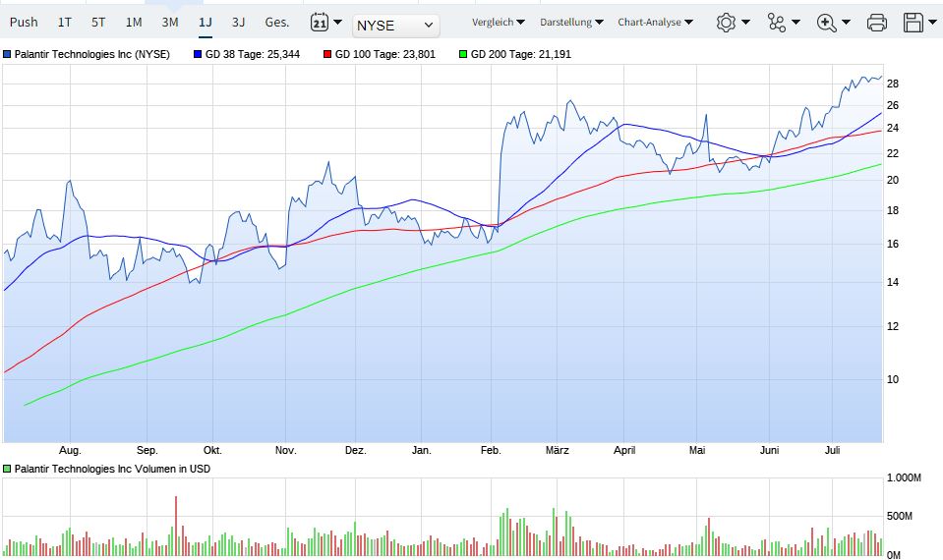Screen dimensions: 943x560
Task: Click the zoom magnifier icon
Action: point(826,23)
